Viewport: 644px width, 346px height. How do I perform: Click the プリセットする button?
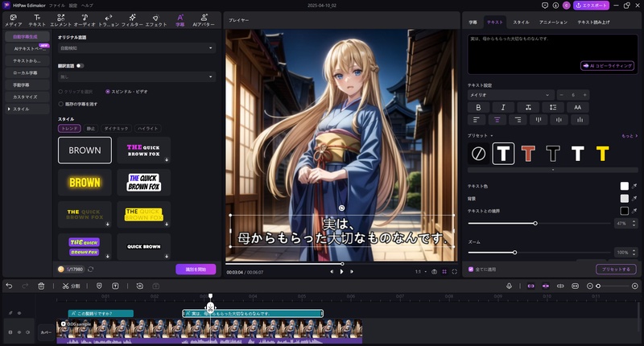click(616, 270)
